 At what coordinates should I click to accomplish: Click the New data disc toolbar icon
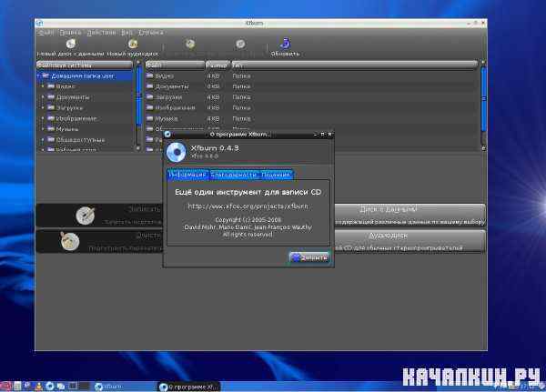pyautogui.click(x=71, y=44)
